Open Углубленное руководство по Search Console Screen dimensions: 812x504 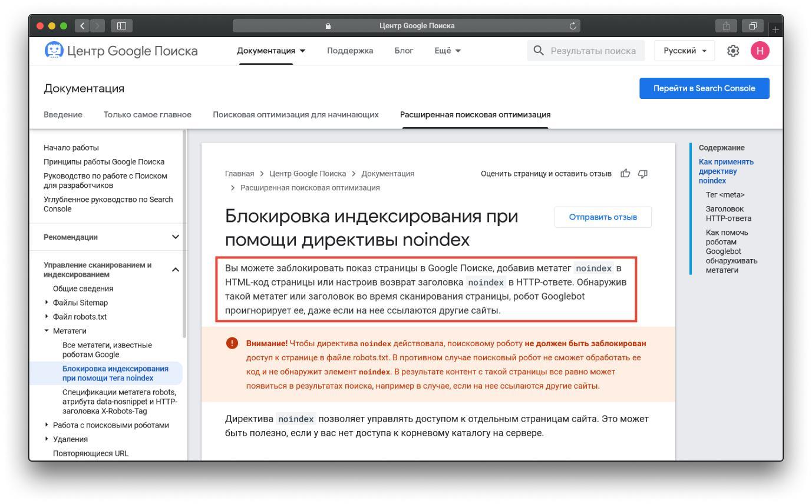point(108,204)
